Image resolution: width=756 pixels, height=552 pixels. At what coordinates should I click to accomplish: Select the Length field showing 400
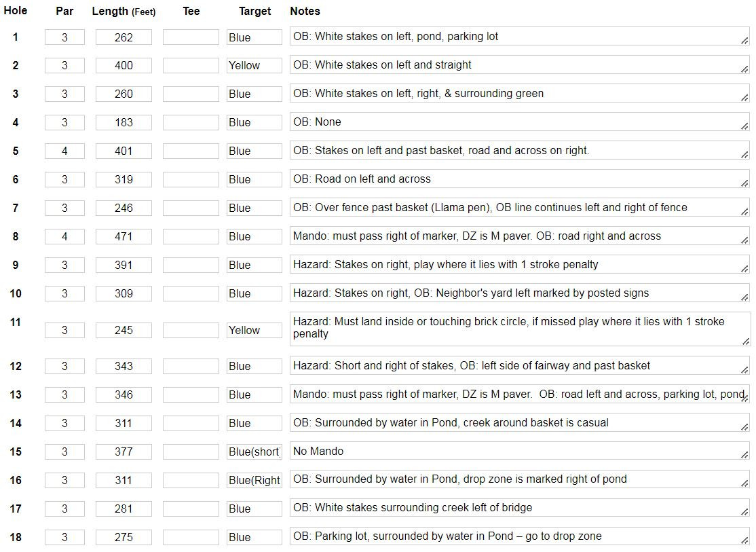click(124, 66)
